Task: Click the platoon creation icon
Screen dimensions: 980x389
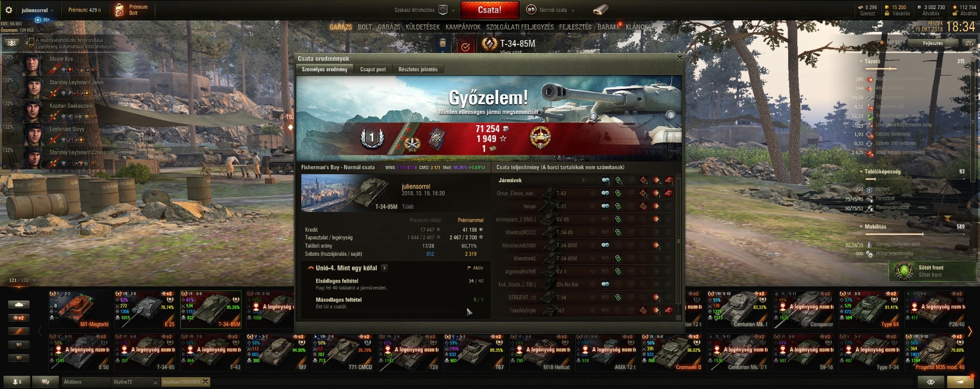Action: pyautogui.click(x=443, y=10)
